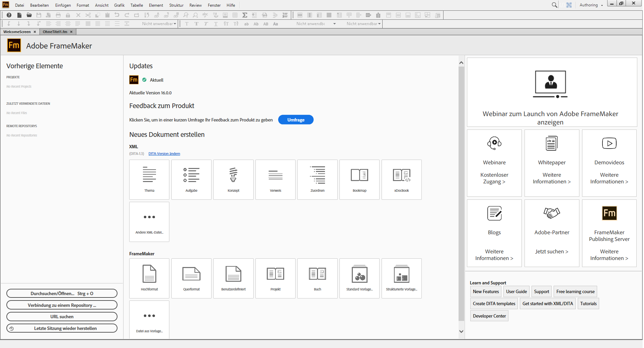Click the Open folder toolbar icon
The image size is (644, 348).
pyautogui.click(x=29, y=15)
